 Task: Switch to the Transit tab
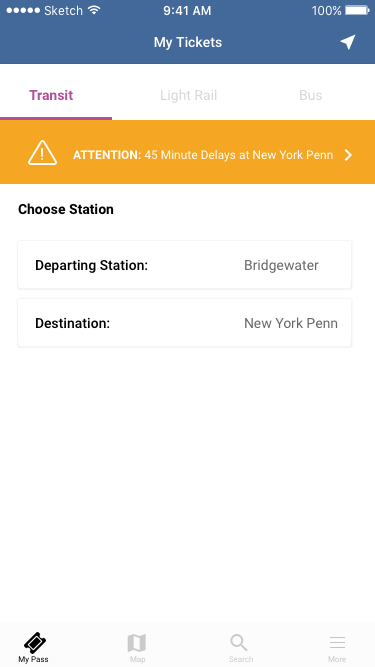point(51,95)
